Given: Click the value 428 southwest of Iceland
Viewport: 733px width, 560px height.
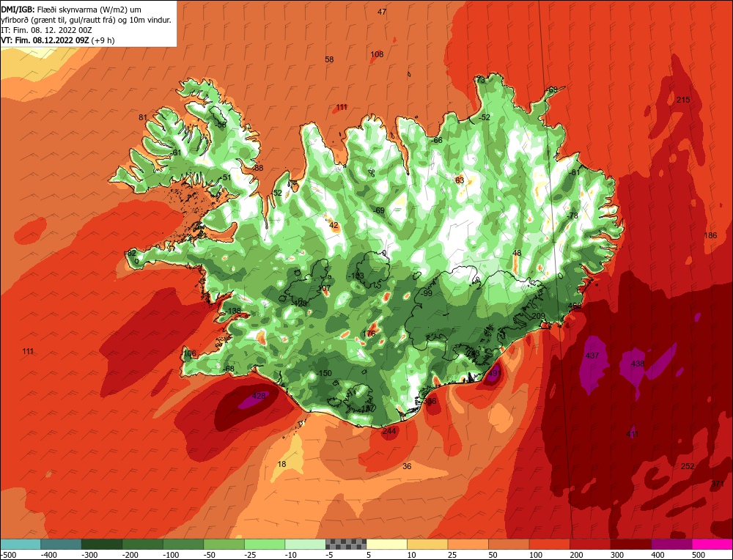Looking at the screenshot, I should (259, 396).
